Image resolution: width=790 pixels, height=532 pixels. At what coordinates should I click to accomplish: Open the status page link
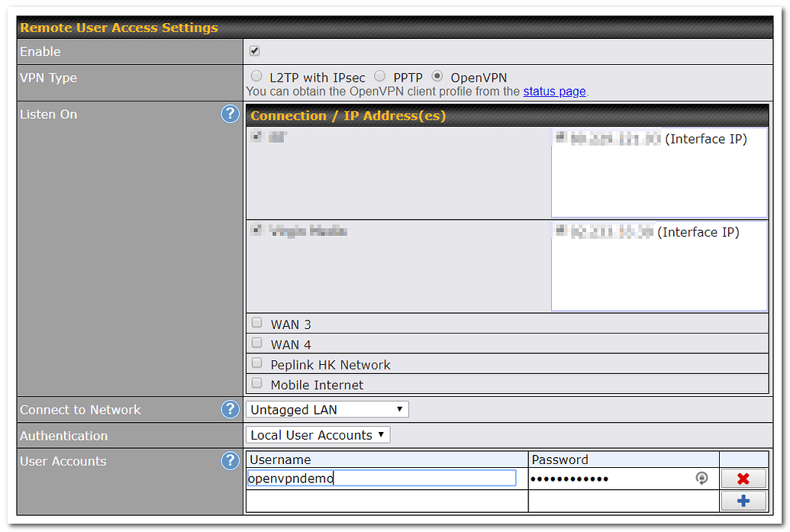coord(554,91)
